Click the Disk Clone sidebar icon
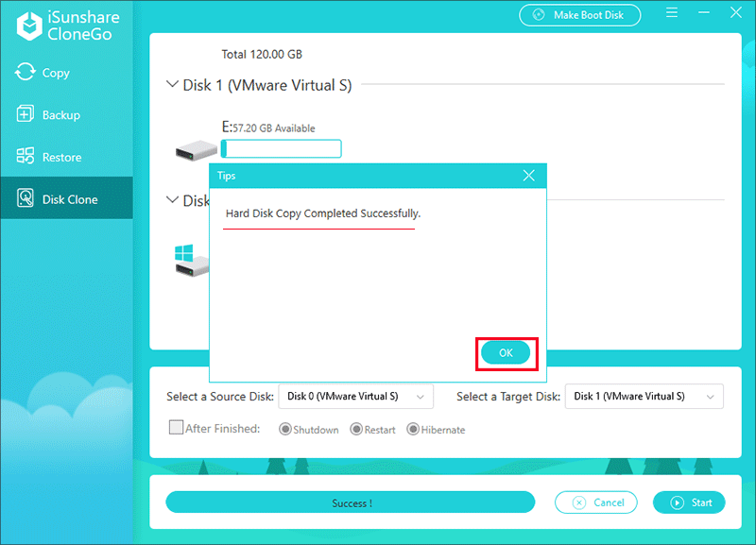The image size is (756, 545). click(26, 199)
